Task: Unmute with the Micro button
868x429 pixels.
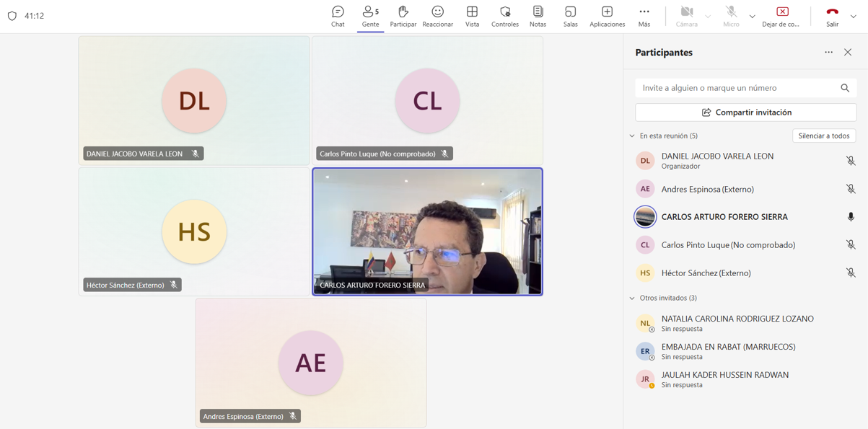Action: tap(731, 16)
